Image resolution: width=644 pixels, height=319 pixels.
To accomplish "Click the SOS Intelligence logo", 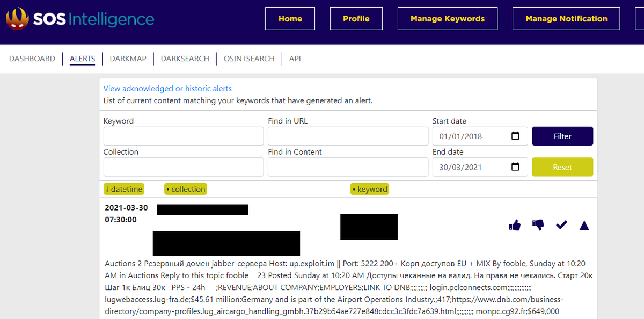I will click(x=80, y=19).
